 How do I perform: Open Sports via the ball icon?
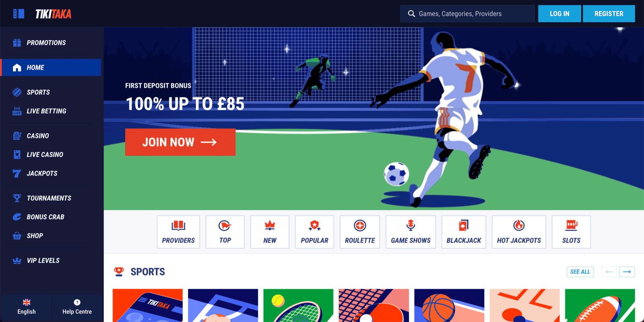tap(17, 92)
